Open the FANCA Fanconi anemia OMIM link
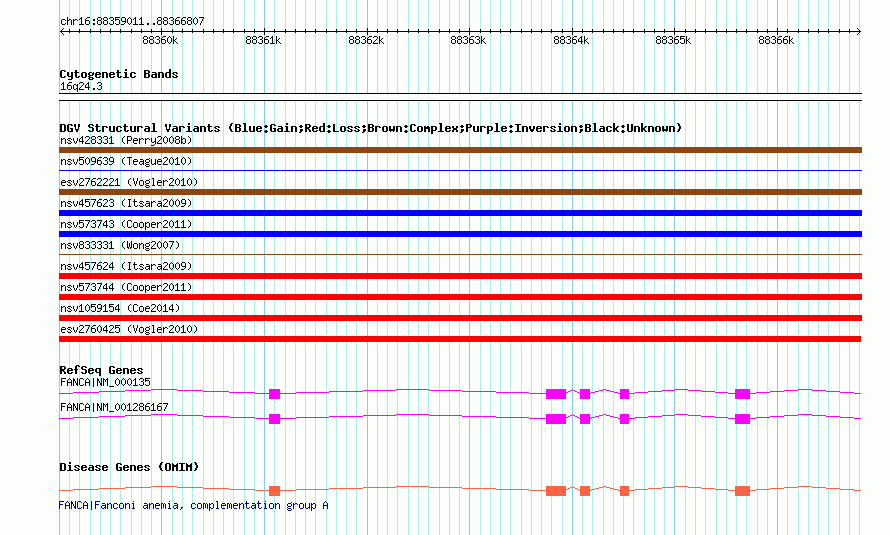This screenshot has height=535, width=890. pyautogui.click(x=194, y=505)
